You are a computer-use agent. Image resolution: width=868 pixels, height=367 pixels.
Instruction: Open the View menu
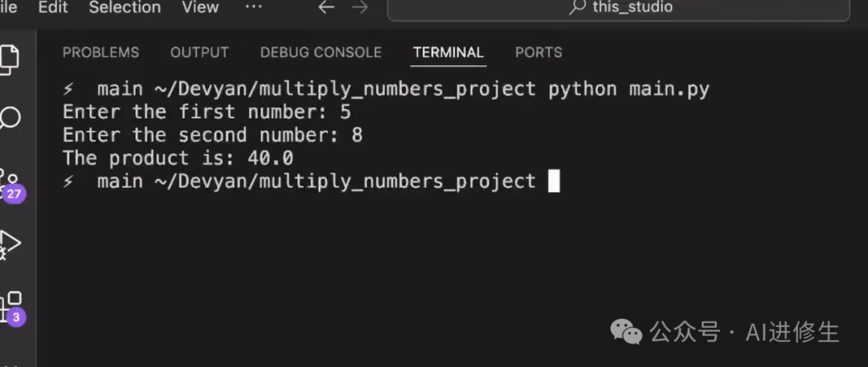click(200, 7)
